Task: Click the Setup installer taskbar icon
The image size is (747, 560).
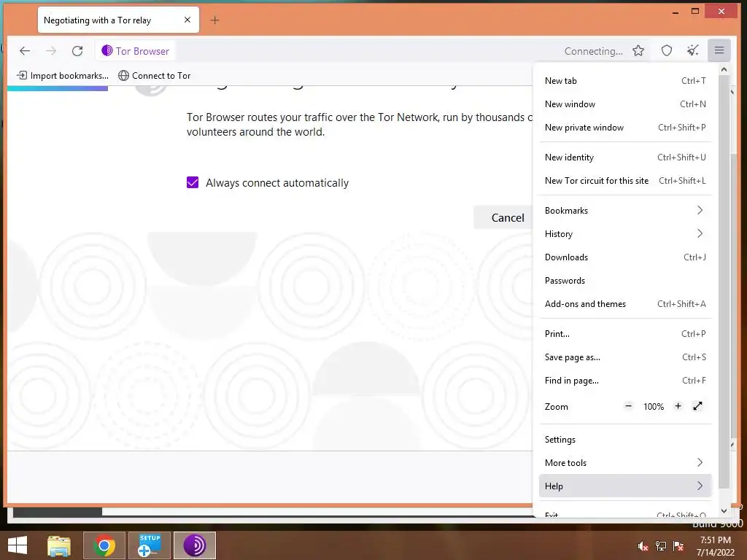Action: 150,545
